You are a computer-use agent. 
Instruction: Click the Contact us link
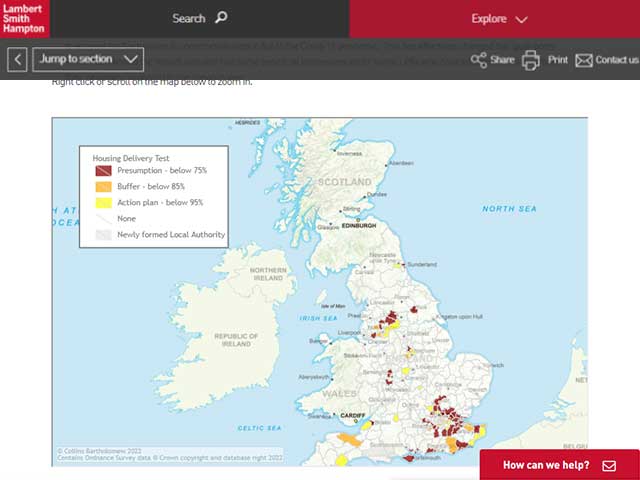point(617,60)
